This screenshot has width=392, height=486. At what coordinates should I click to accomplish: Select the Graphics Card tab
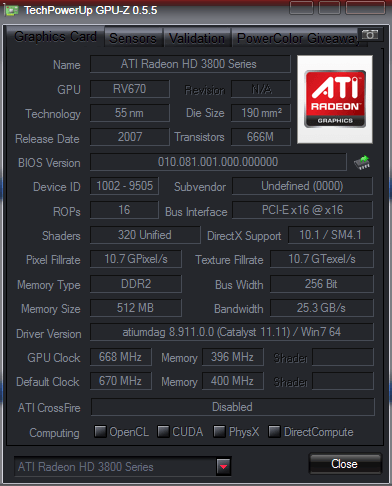pos(55,36)
